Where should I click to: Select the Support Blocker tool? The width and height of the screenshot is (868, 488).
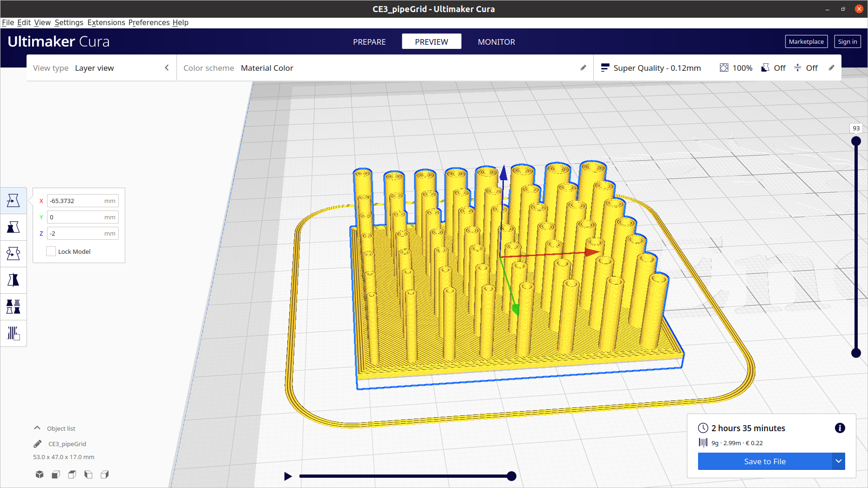click(x=13, y=333)
